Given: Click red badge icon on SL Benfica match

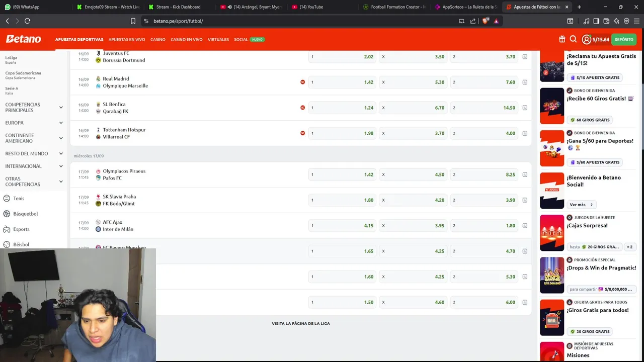Looking at the screenshot, I should (302, 108).
